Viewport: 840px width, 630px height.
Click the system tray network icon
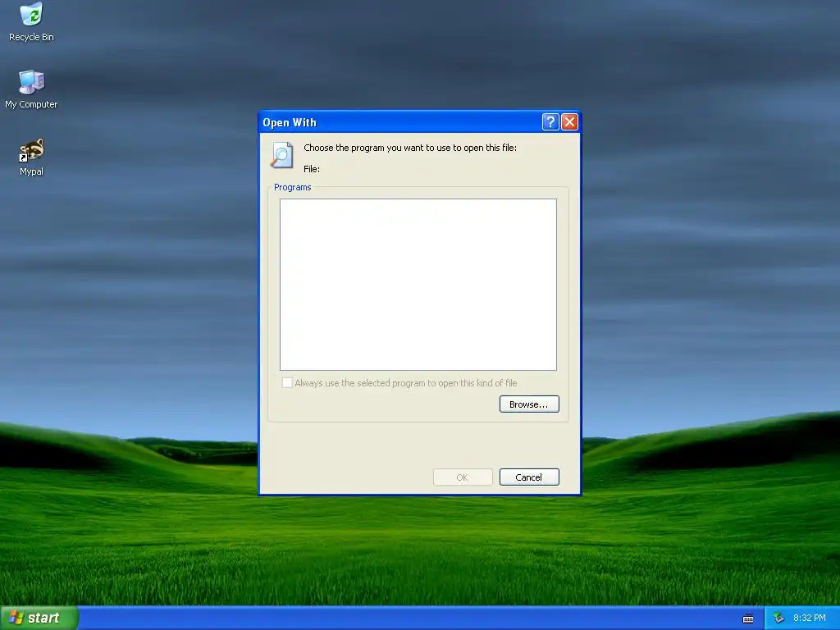[x=778, y=618]
